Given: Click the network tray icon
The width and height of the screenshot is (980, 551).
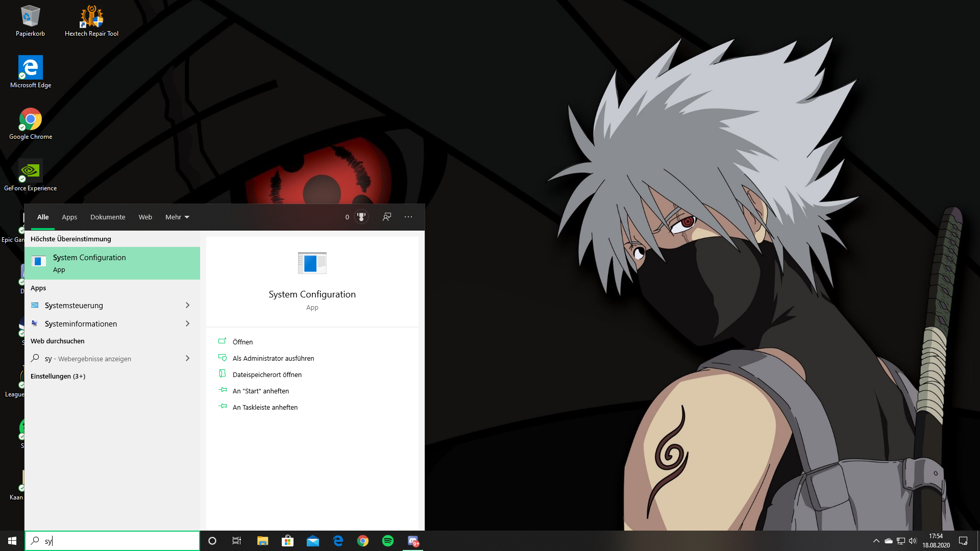Looking at the screenshot, I should click(x=901, y=541).
